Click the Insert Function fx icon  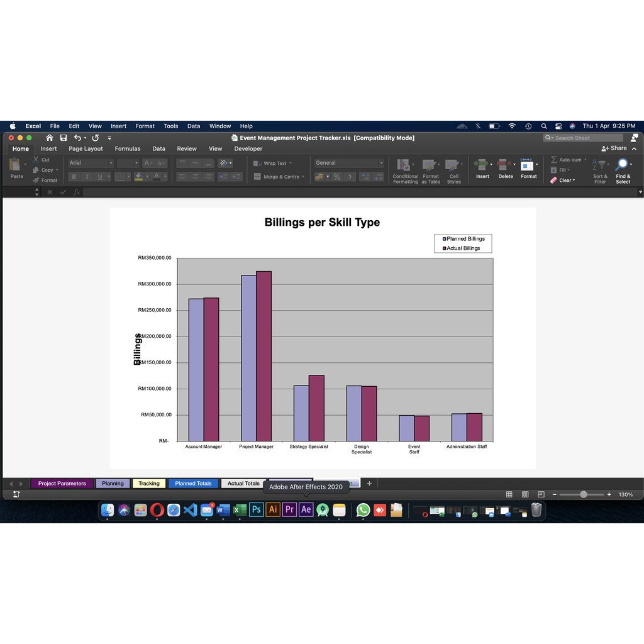76,192
